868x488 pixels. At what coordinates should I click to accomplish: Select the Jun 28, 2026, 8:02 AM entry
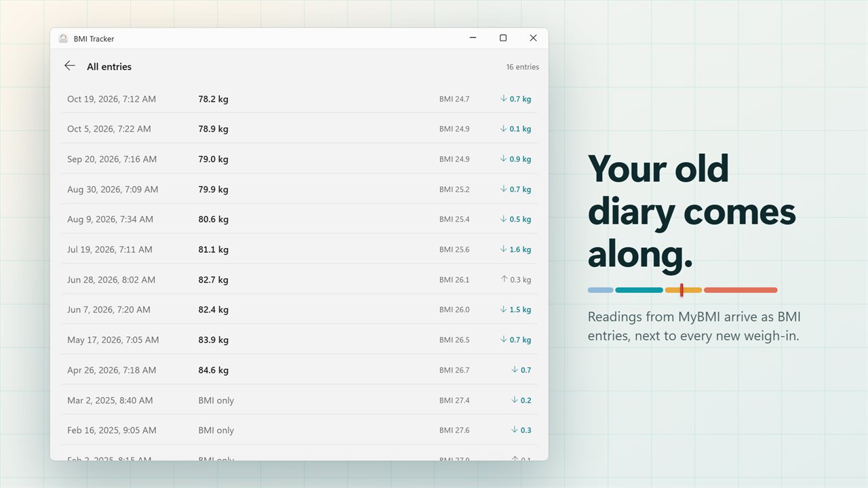point(299,279)
